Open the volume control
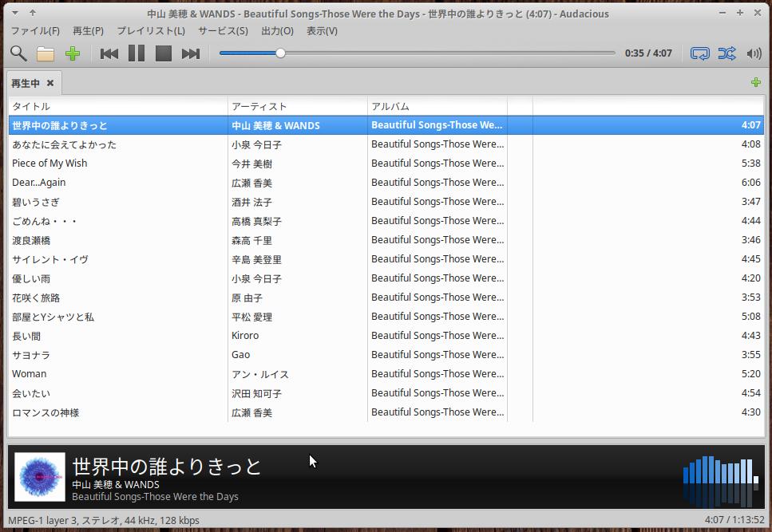The image size is (772, 532). coord(754,53)
